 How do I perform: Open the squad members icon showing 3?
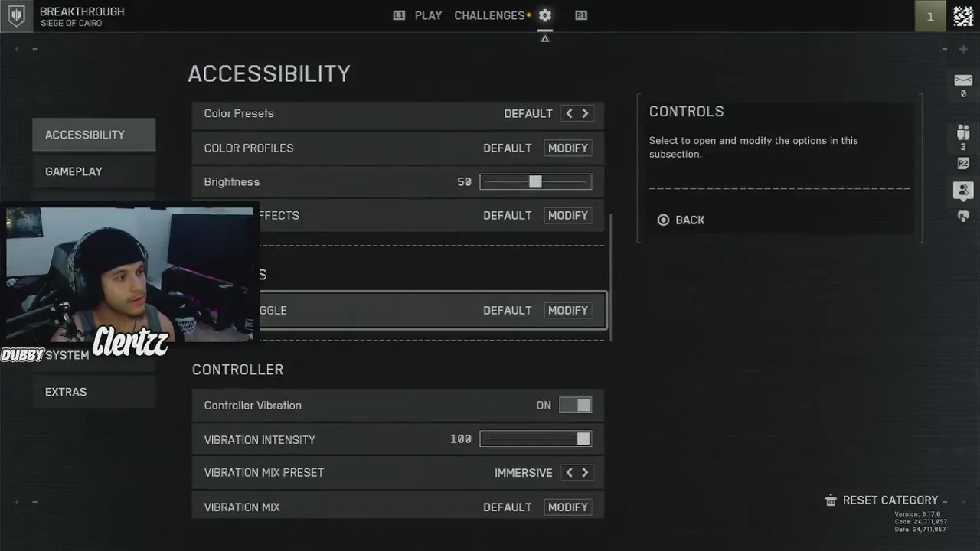[x=963, y=132]
